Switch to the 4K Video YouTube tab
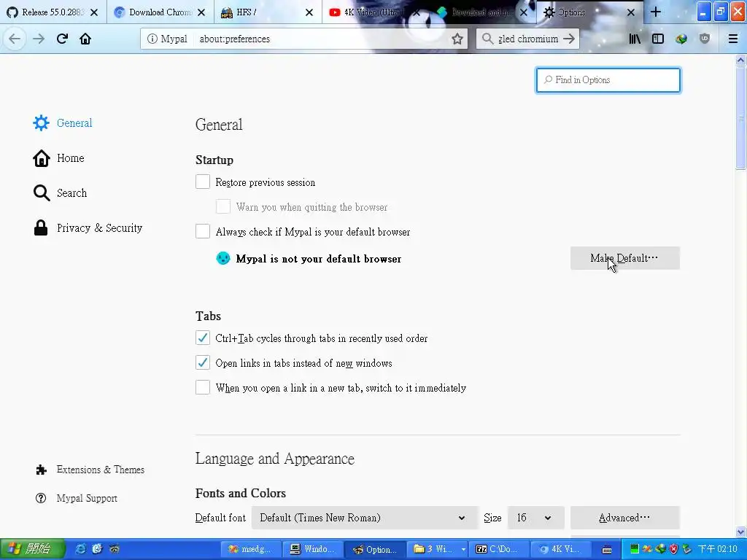This screenshot has width=747, height=560. coord(374,12)
